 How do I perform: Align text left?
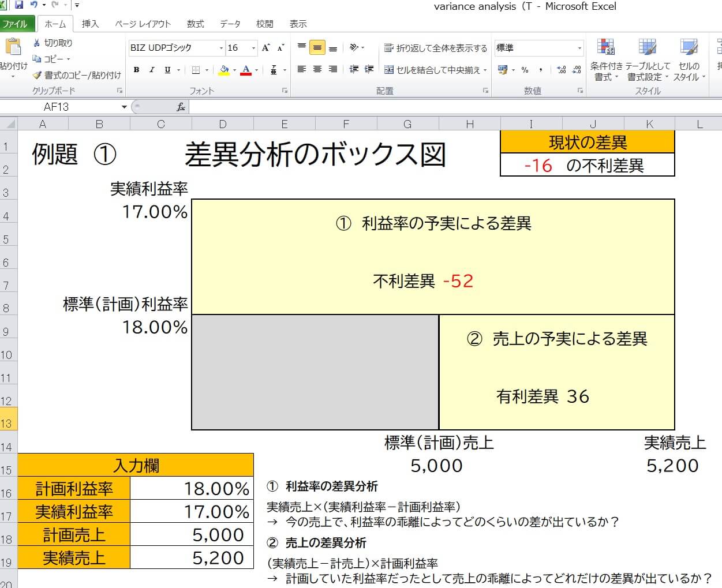301,70
